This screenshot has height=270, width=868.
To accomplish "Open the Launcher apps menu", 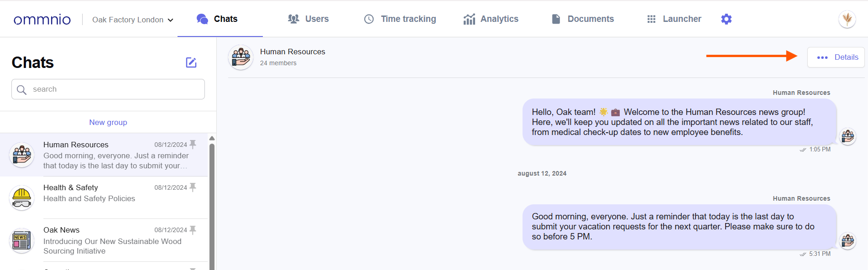I will click(674, 19).
